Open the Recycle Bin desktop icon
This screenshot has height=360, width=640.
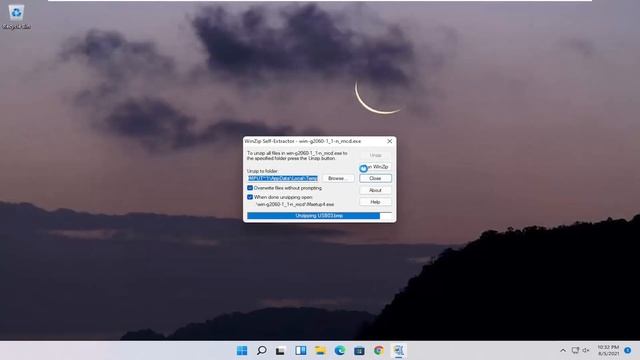click(x=16, y=17)
